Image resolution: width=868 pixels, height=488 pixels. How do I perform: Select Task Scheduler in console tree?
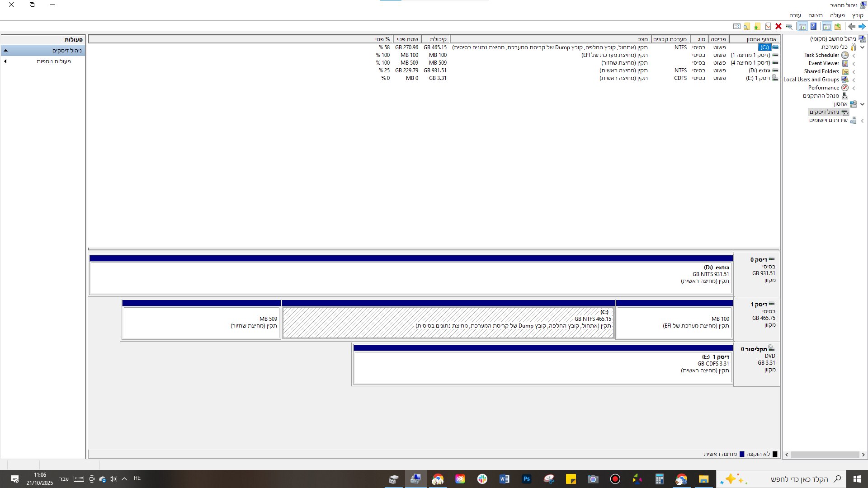pos(821,55)
